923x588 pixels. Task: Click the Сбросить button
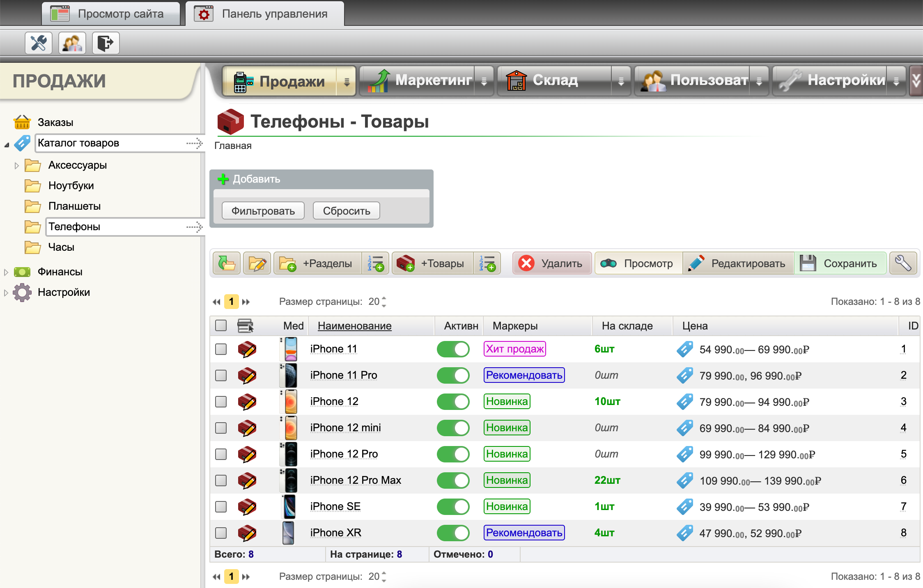(x=347, y=211)
